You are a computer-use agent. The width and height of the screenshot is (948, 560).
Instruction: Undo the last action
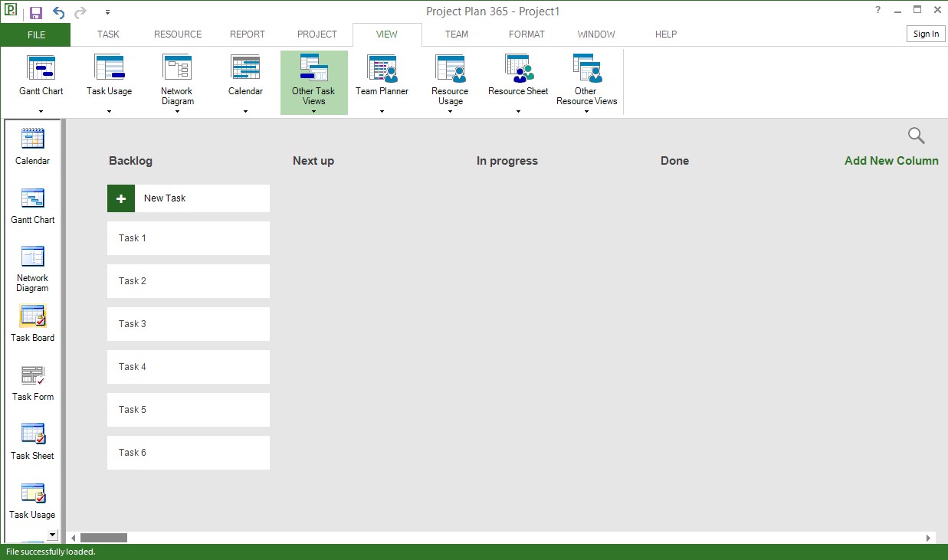(x=58, y=12)
